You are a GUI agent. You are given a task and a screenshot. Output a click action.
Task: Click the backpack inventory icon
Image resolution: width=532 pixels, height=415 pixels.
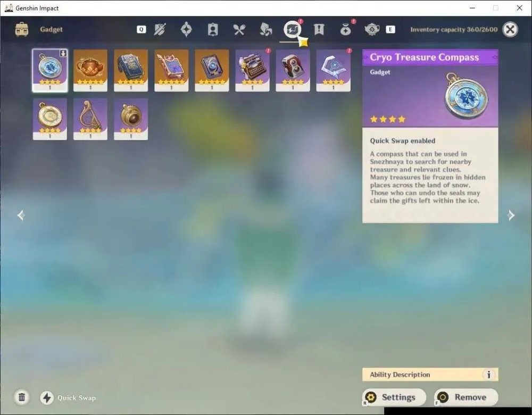click(x=22, y=29)
